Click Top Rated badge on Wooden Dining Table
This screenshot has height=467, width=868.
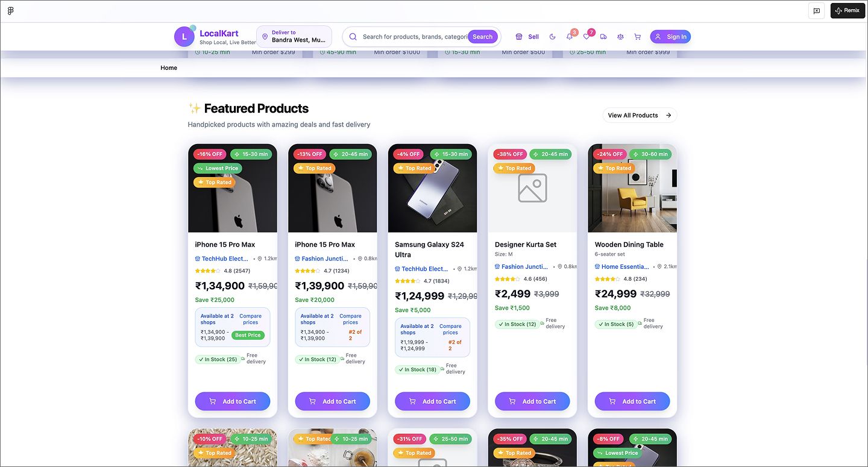pos(614,168)
